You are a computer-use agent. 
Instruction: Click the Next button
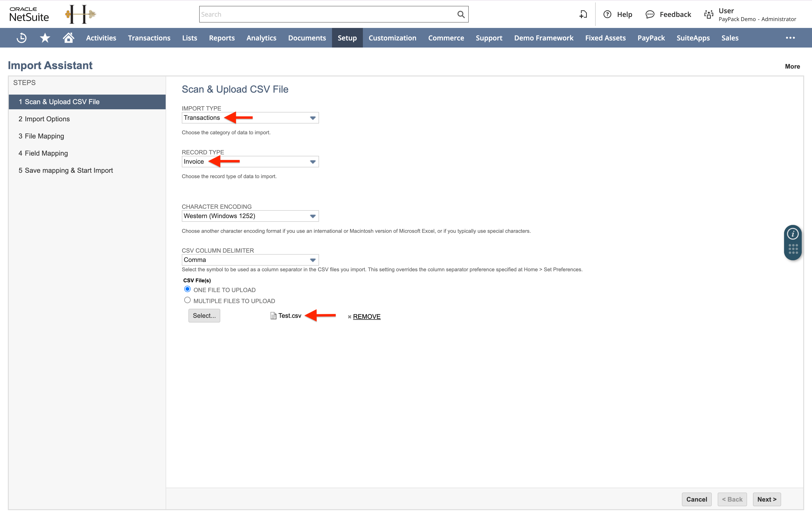(766, 499)
